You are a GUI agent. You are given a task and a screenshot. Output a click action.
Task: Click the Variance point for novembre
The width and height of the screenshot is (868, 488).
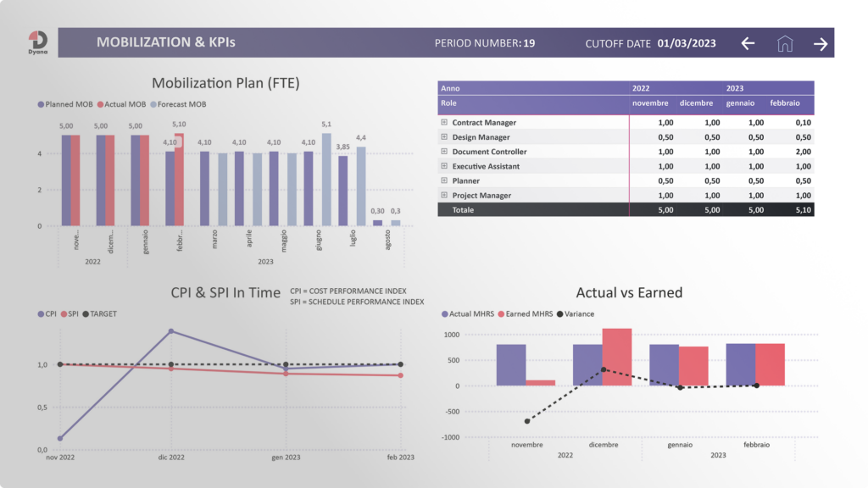tap(527, 421)
